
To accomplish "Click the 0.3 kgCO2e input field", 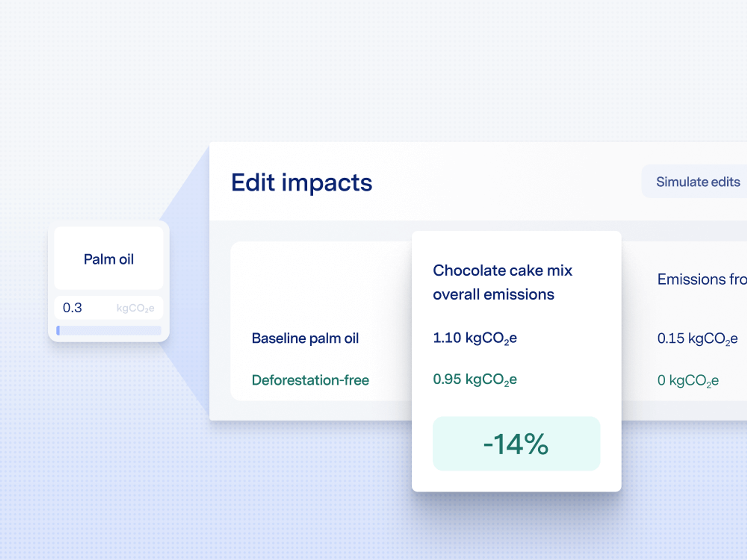I will point(108,307).
